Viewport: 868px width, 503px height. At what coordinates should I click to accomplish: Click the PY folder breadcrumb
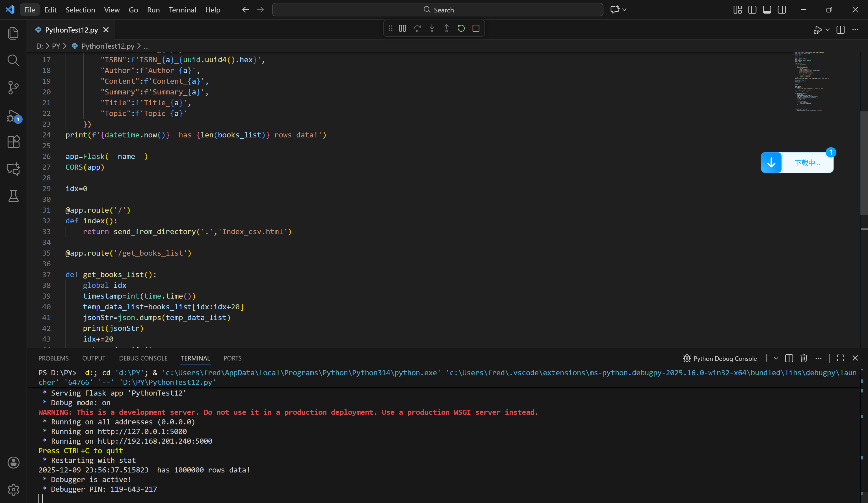point(56,46)
